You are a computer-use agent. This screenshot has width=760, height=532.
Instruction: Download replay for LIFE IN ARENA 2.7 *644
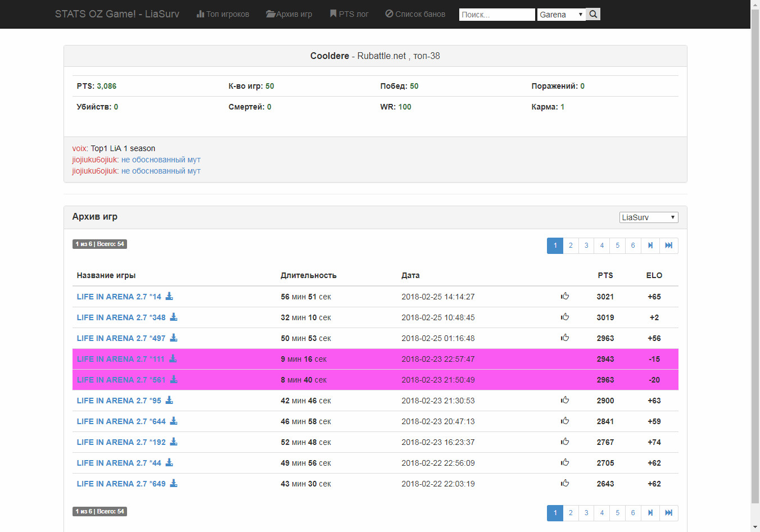174,421
